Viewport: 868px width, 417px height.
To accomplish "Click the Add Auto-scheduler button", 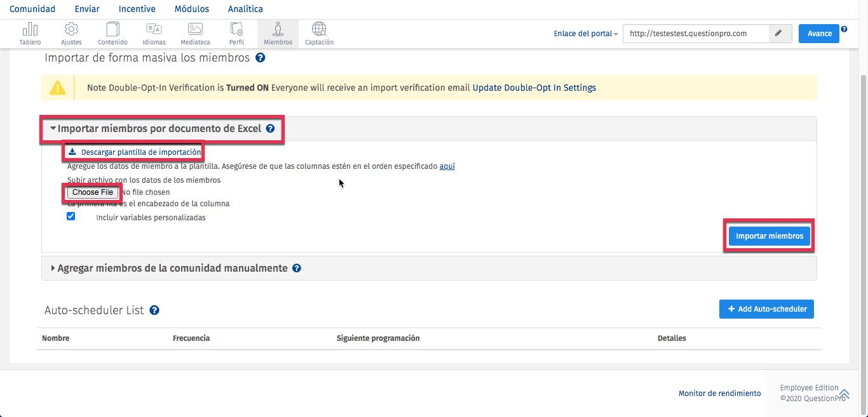I will click(x=766, y=309).
